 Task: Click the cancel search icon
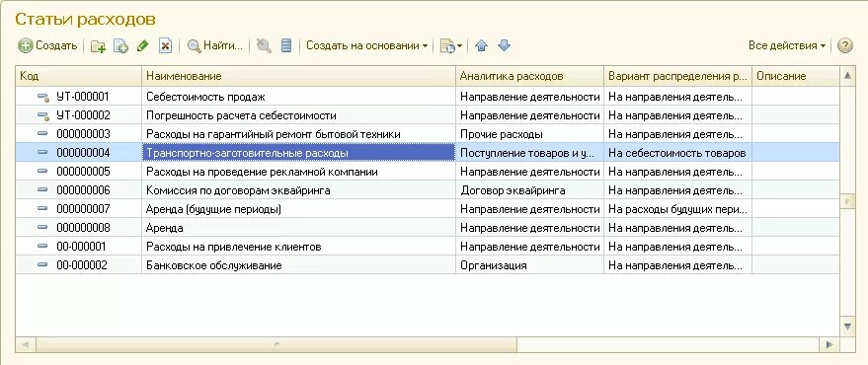point(264,46)
